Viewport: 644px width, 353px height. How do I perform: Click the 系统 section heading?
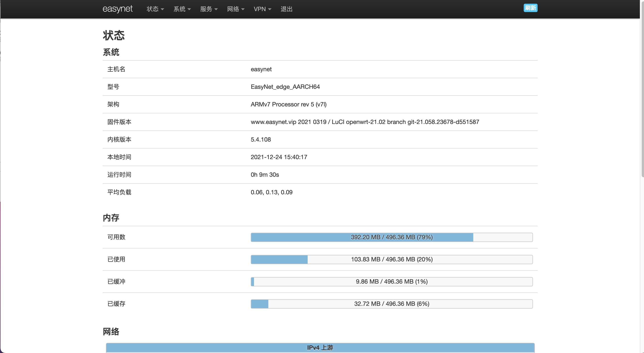(111, 52)
